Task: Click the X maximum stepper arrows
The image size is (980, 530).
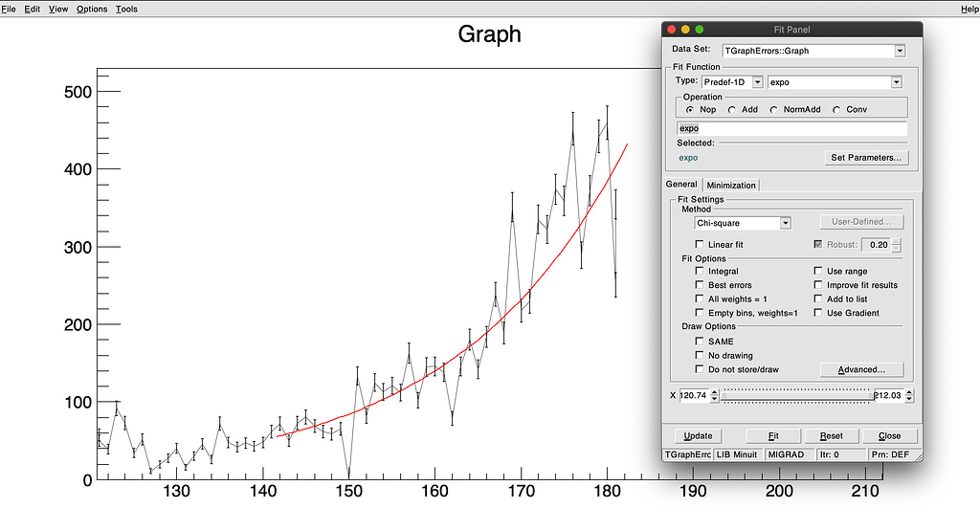Action: [x=909, y=396]
